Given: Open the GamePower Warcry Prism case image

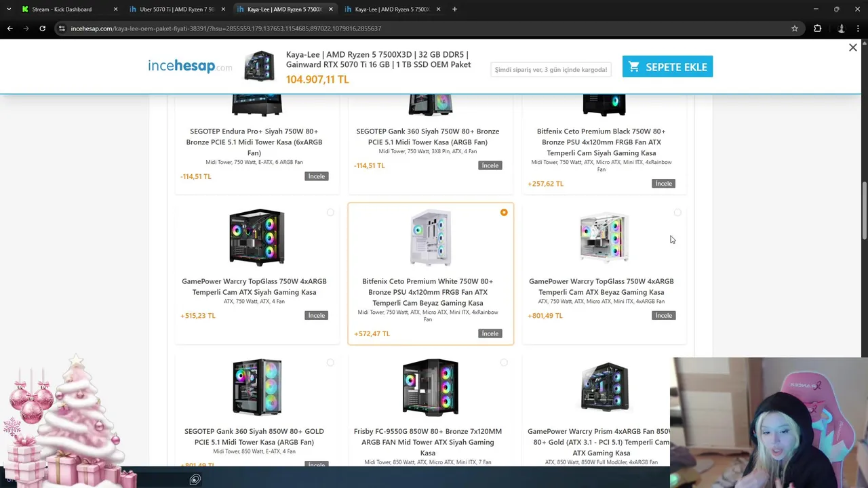Looking at the screenshot, I should click(x=604, y=387).
